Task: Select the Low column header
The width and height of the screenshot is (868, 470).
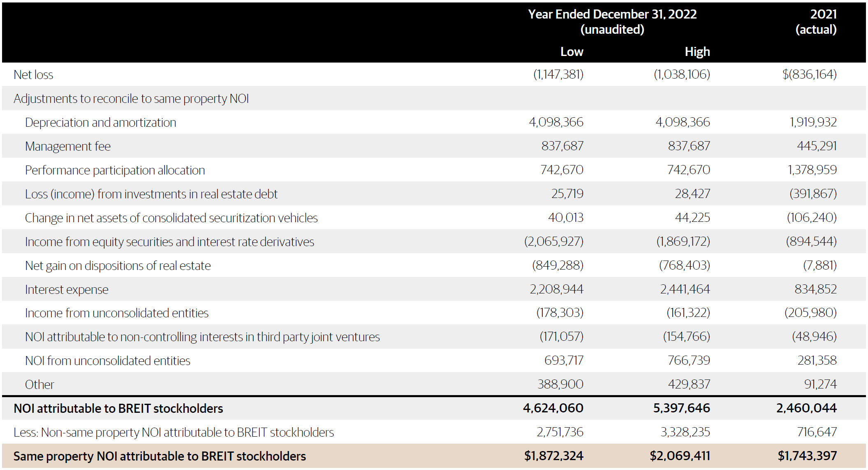Action: pyautogui.click(x=572, y=51)
